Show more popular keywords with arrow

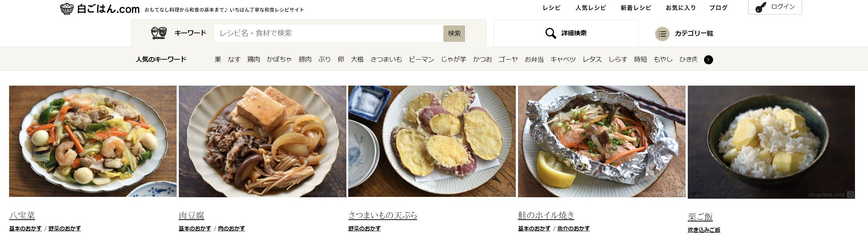(x=708, y=60)
